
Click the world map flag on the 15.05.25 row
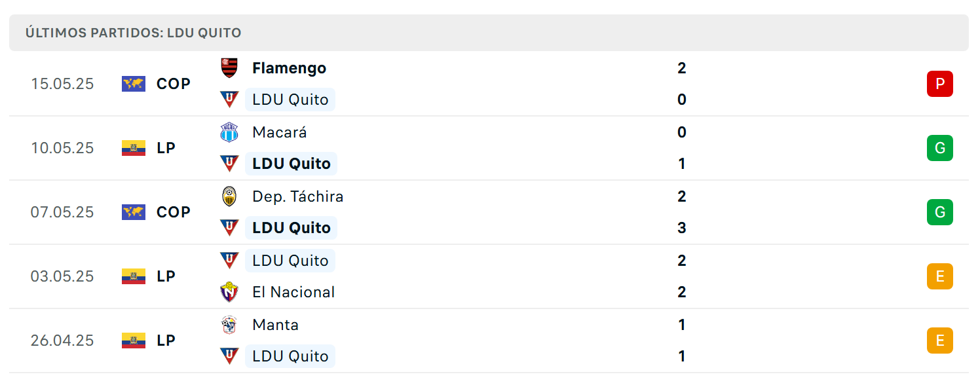(x=134, y=84)
